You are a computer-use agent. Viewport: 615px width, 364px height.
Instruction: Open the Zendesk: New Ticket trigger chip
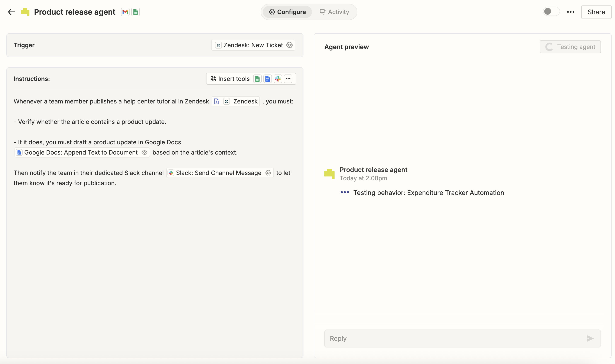tap(253, 45)
